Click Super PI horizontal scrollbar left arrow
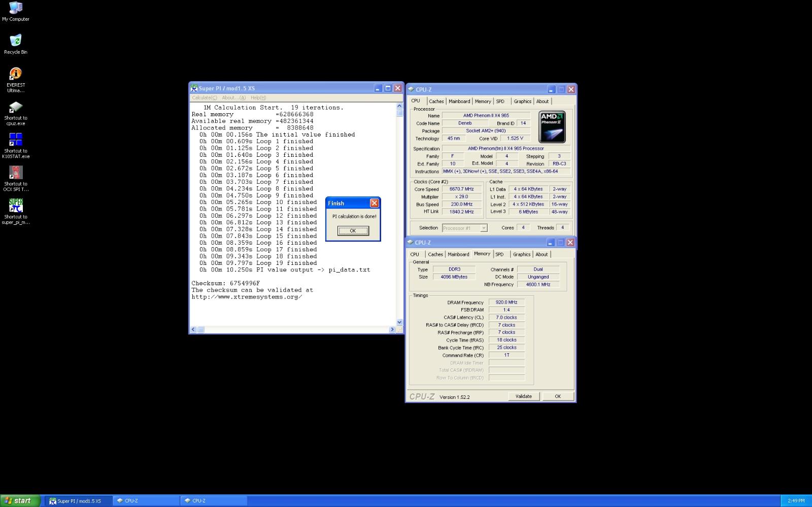 coord(193,329)
